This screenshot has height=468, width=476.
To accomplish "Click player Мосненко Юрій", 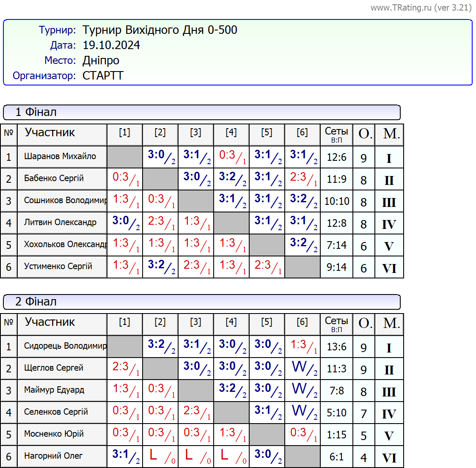I will [54, 434].
